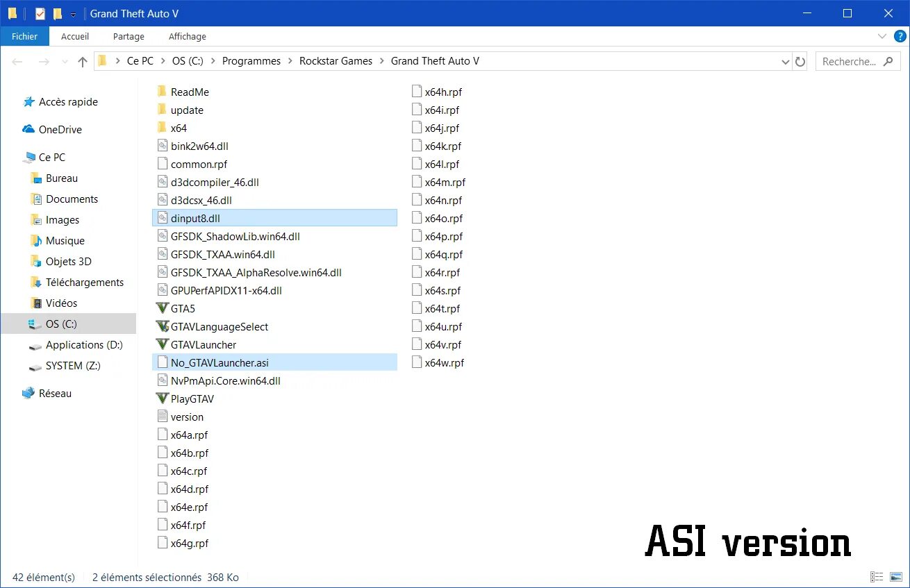910x588 pixels.
Task: Click the Recherche search field
Action: click(858, 61)
